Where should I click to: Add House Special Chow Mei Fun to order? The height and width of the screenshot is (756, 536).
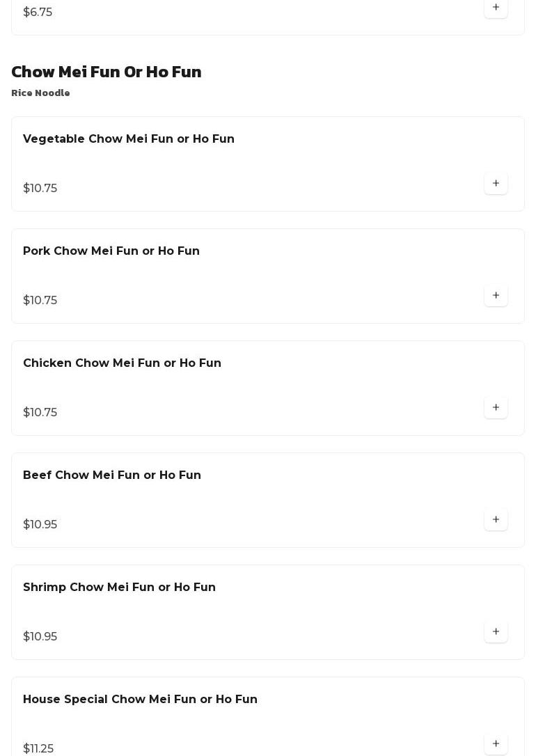click(x=496, y=743)
